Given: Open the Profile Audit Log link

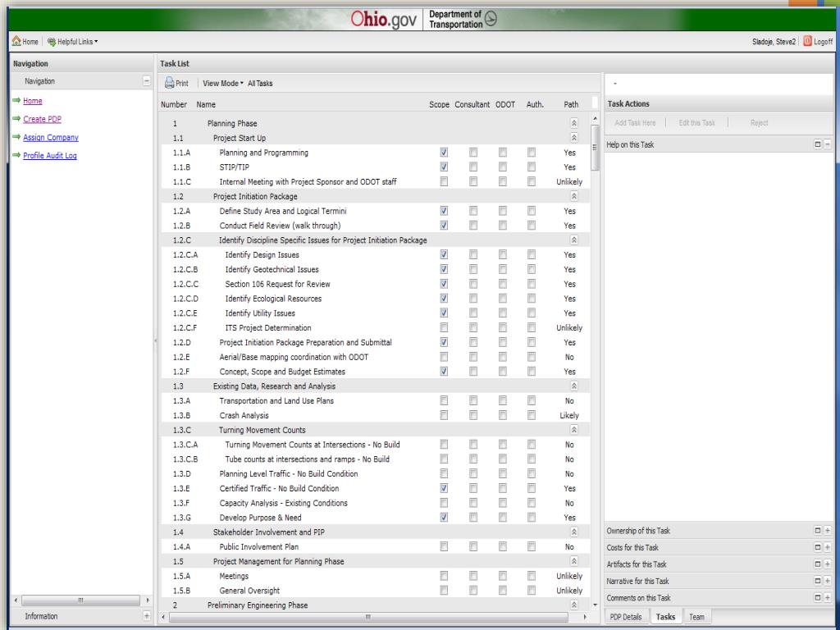Looking at the screenshot, I should click(50, 155).
